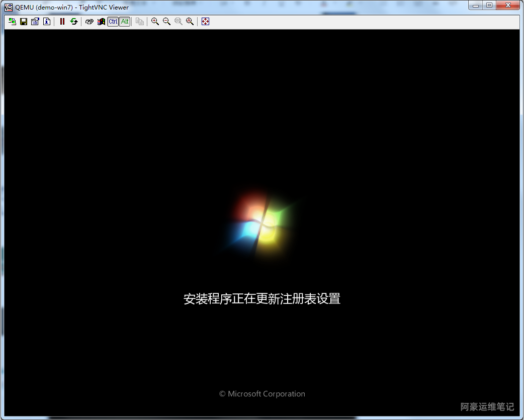Click the Microsoft Corporation copyright text
Image resolution: width=524 pixels, height=420 pixels.
tap(262, 394)
